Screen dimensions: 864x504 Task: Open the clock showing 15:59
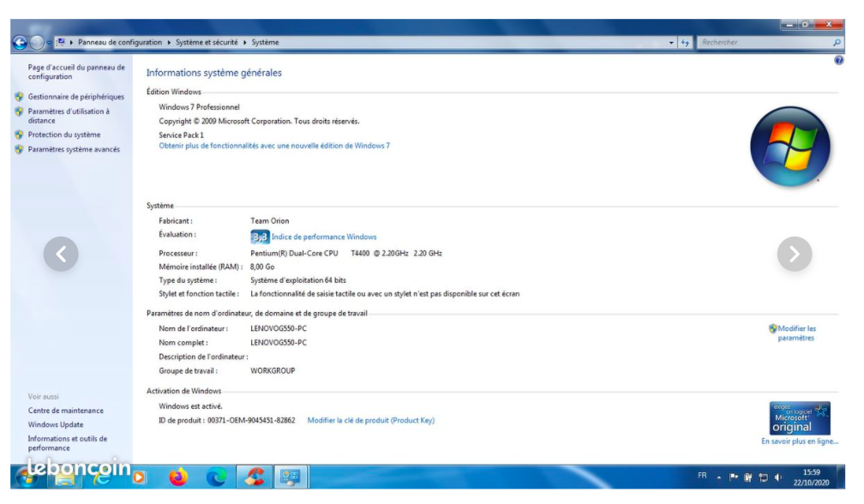tap(811, 477)
